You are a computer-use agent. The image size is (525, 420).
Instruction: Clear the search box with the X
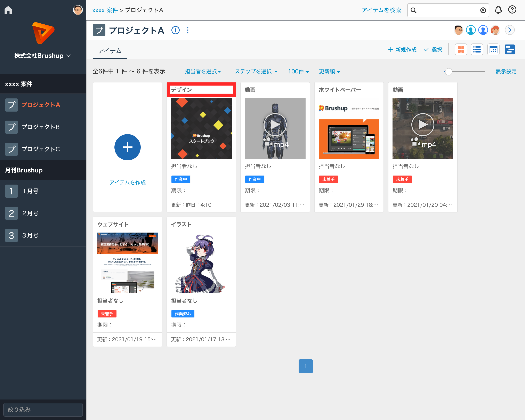483,10
